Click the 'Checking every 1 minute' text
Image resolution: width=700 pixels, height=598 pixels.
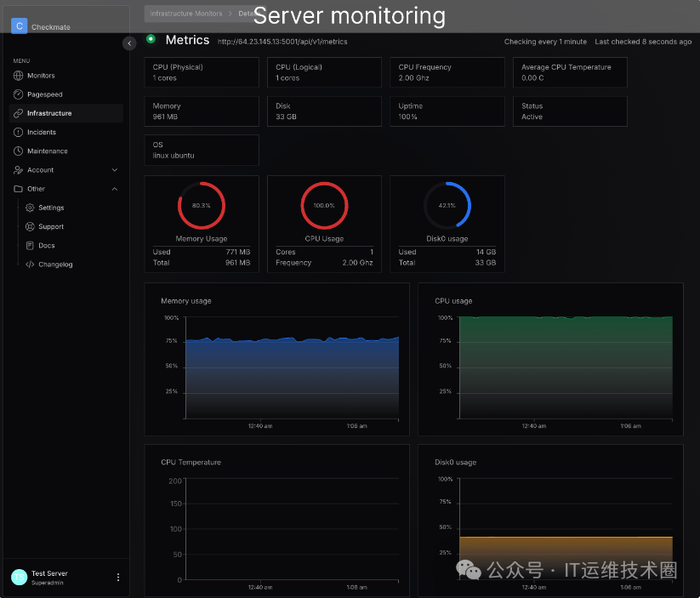coord(545,42)
